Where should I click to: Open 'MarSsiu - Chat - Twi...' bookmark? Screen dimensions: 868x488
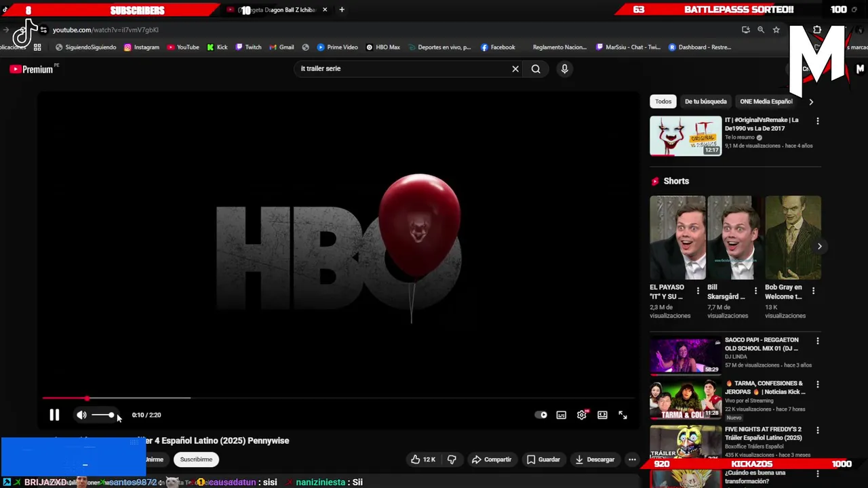[x=628, y=47]
